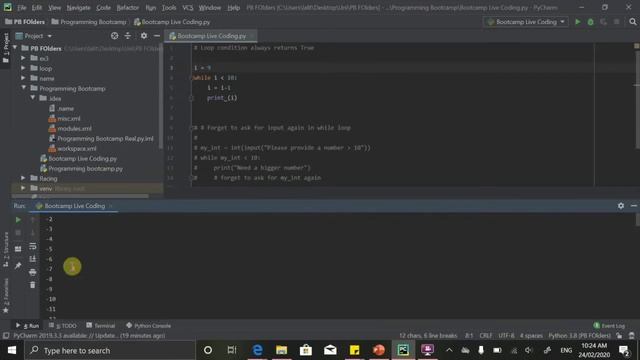
Task: Open PowerPoint from taskbar
Action: click(x=379, y=350)
